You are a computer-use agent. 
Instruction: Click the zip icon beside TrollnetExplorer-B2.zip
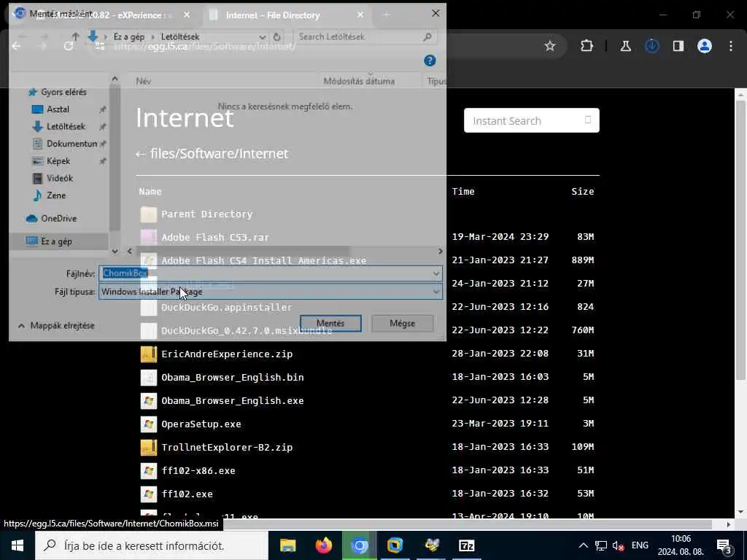[149, 447]
